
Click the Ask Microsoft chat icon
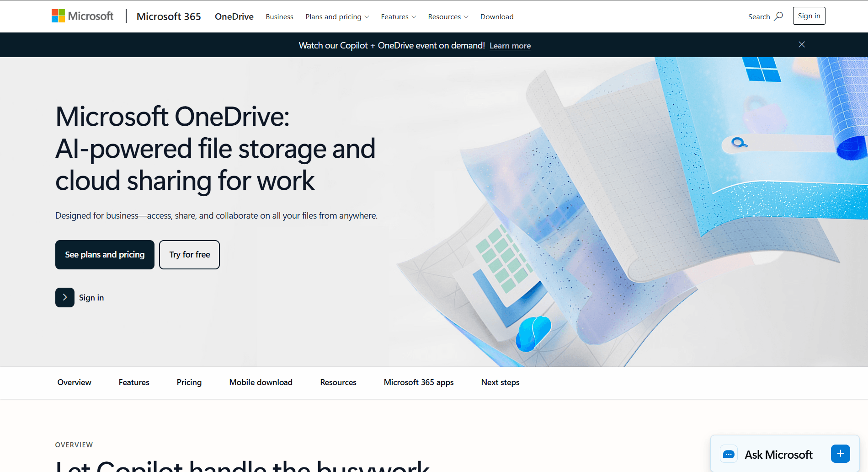click(x=729, y=454)
